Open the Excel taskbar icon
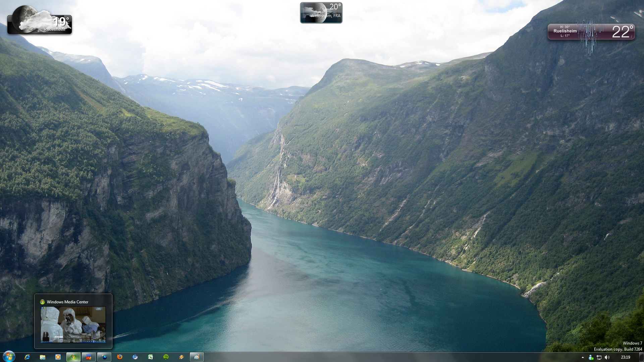This screenshot has width=644, height=362. click(x=151, y=357)
